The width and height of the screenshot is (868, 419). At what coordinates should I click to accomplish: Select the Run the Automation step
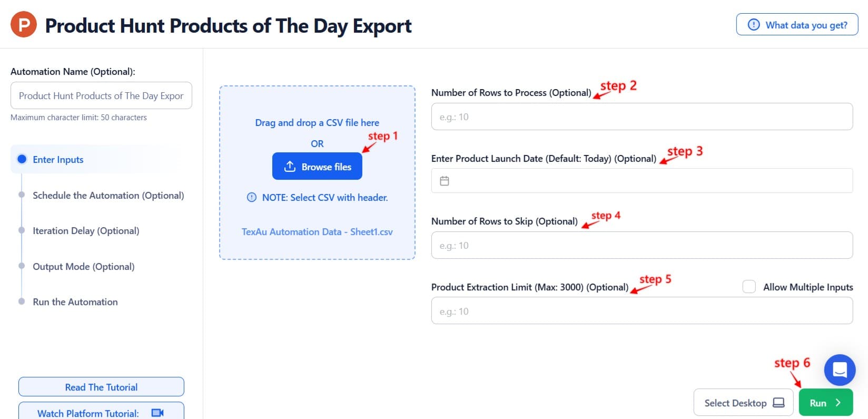(x=75, y=302)
